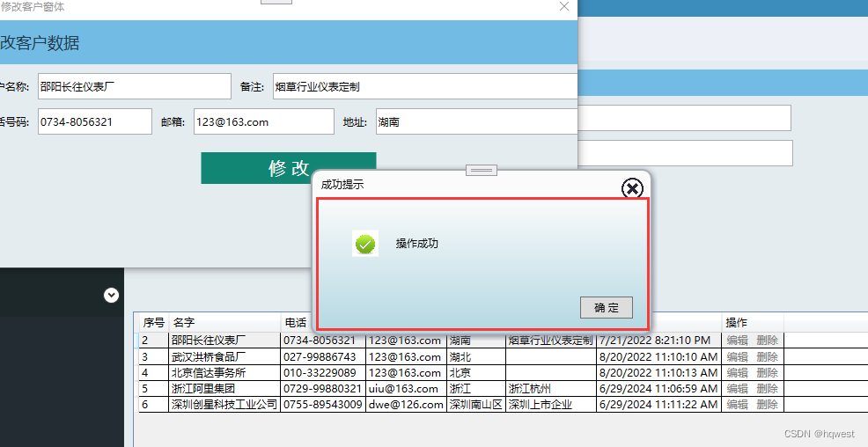Click the 操作 column header

[753, 323]
